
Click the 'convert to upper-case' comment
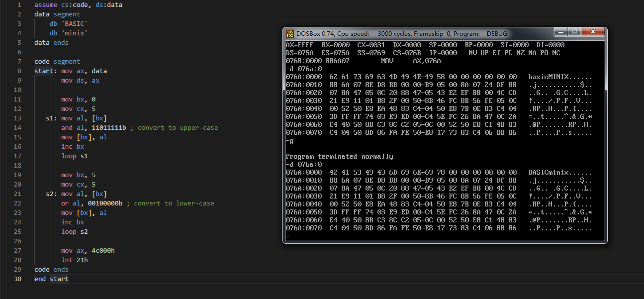pyautogui.click(x=178, y=128)
